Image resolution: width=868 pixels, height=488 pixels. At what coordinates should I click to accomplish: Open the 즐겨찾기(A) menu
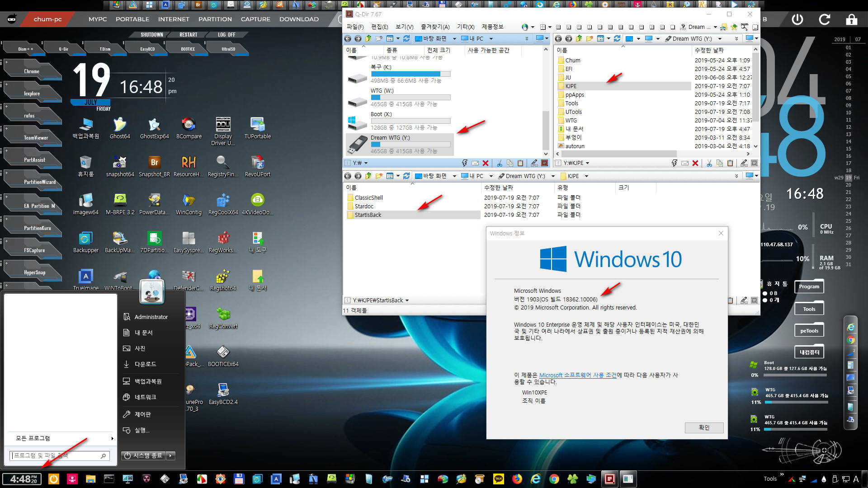[x=435, y=27]
